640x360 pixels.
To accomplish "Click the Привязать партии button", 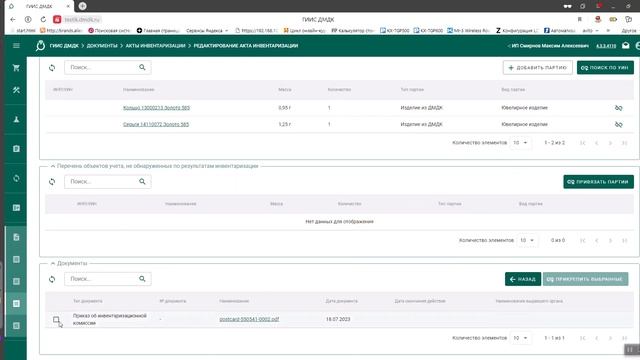I will tap(598, 182).
